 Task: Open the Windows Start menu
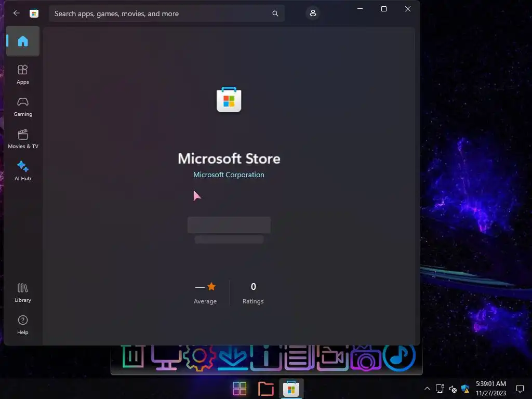click(x=240, y=389)
